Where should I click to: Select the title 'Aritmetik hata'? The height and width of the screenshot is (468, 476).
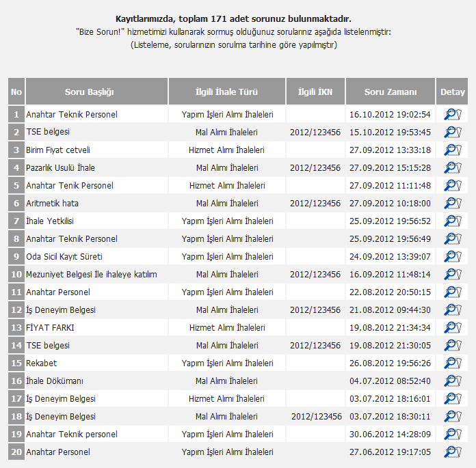(52, 203)
